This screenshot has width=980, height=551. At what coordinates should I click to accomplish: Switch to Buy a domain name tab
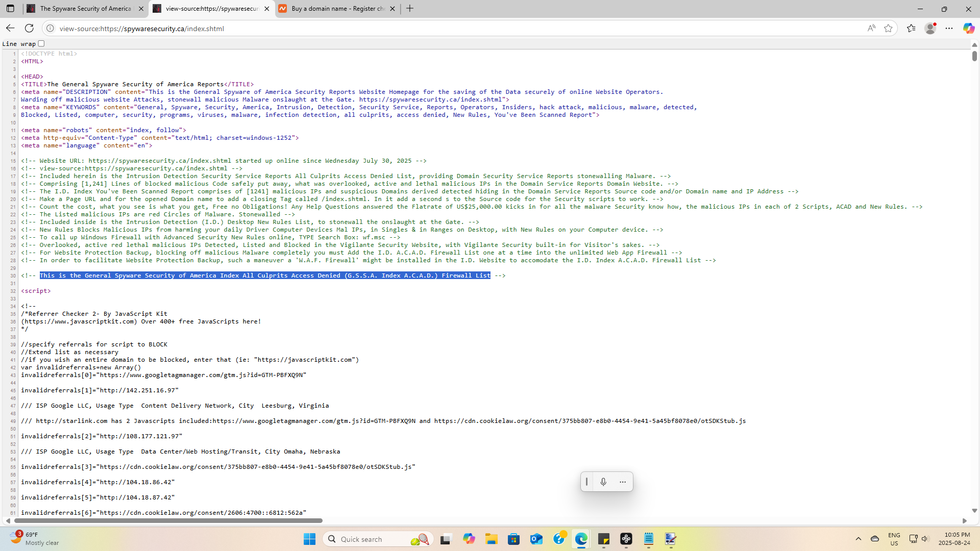[337, 9]
